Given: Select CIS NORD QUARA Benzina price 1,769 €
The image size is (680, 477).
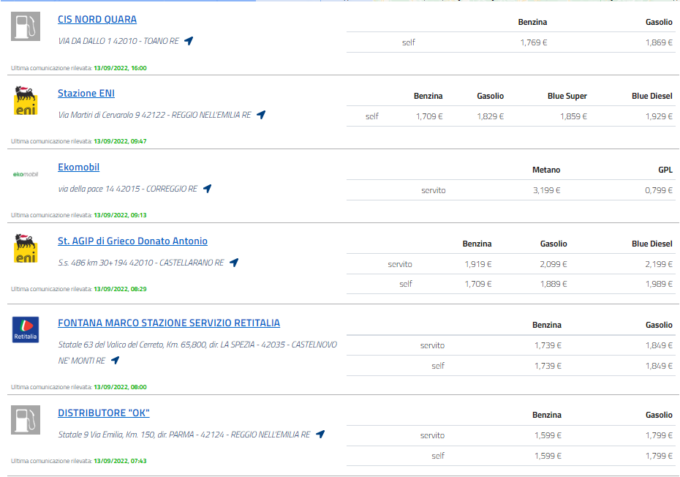Looking at the screenshot, I should click(533, 42).
